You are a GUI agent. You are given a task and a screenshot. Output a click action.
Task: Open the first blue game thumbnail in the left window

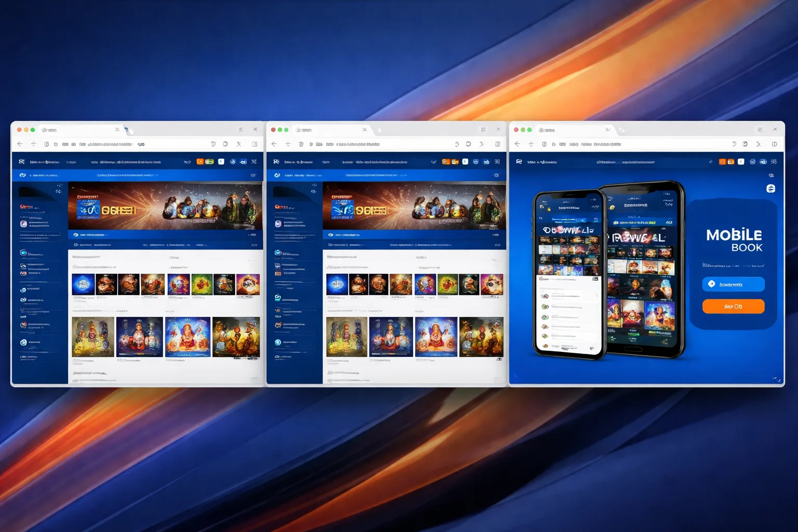tap(83, 285)
